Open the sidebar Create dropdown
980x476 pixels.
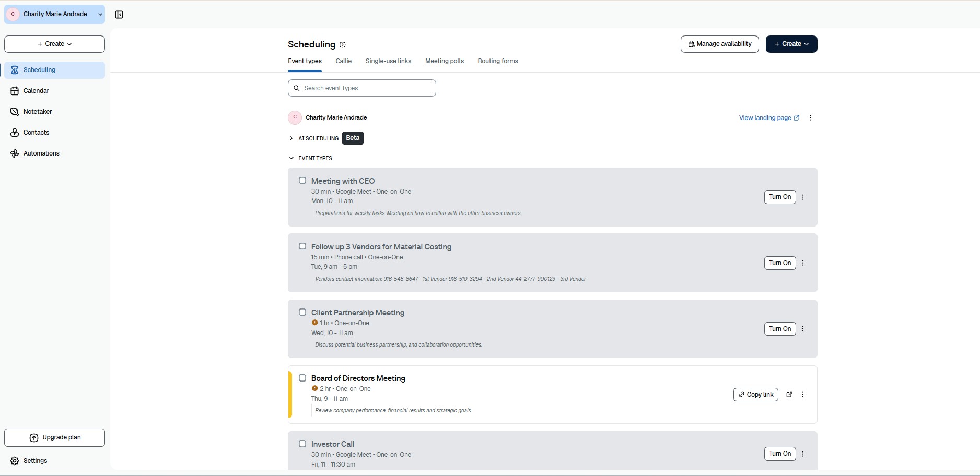pos(54,44)
